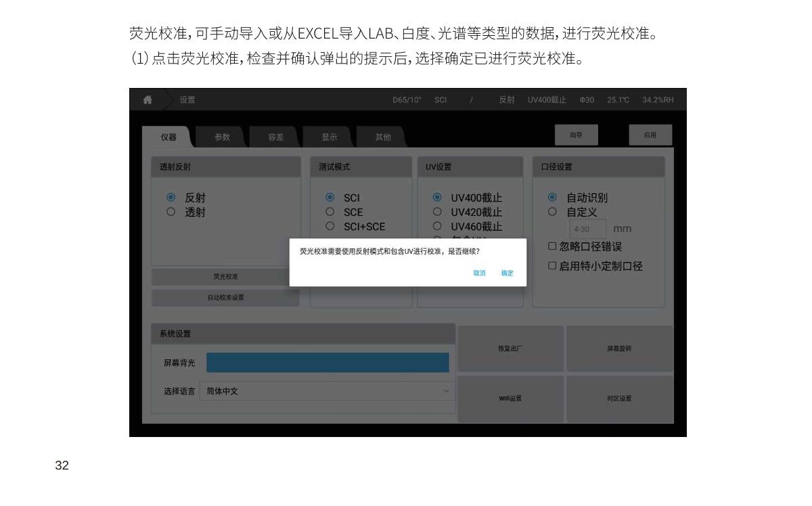Click 确定 to confirm fluorescence calibration
The height and width of the screenshot is (506, 812).
click(507, 273)
